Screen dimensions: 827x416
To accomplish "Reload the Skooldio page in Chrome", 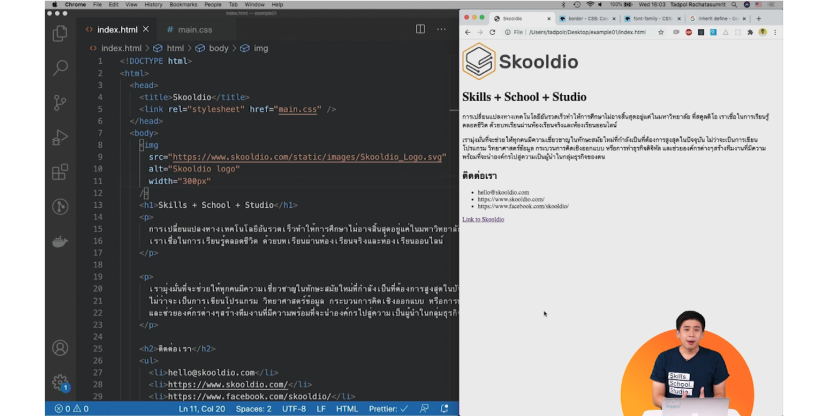I will click(x=493, y=32).
